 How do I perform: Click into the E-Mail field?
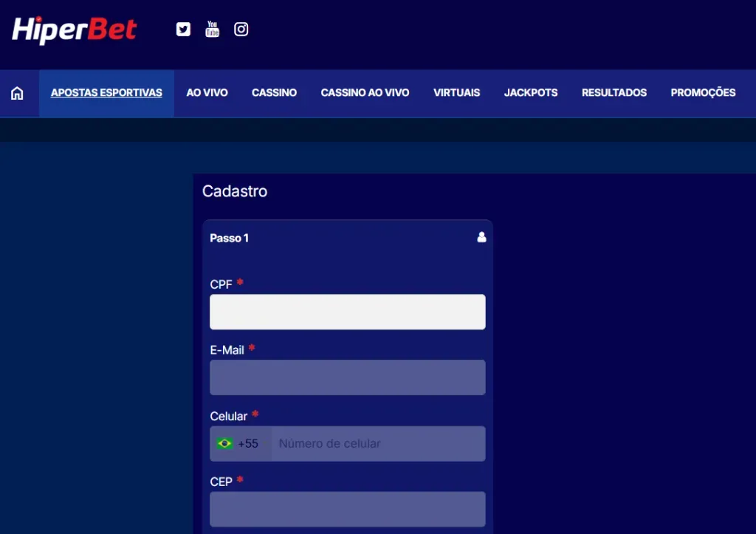coord(347,377)
